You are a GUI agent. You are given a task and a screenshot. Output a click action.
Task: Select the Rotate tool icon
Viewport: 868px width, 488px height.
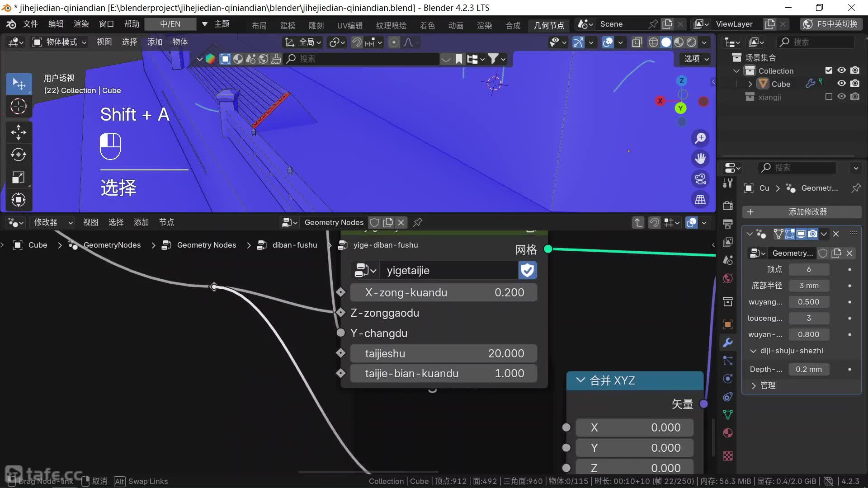click(18, 155)
